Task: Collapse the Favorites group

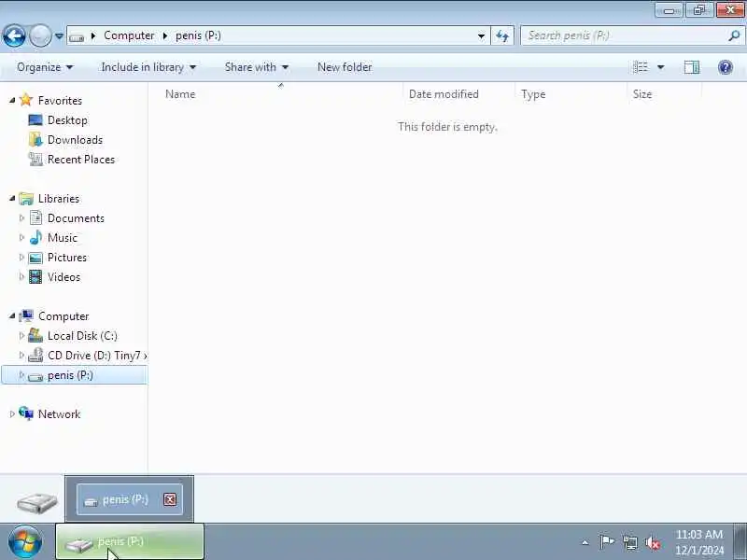Action: pos(12,100)
